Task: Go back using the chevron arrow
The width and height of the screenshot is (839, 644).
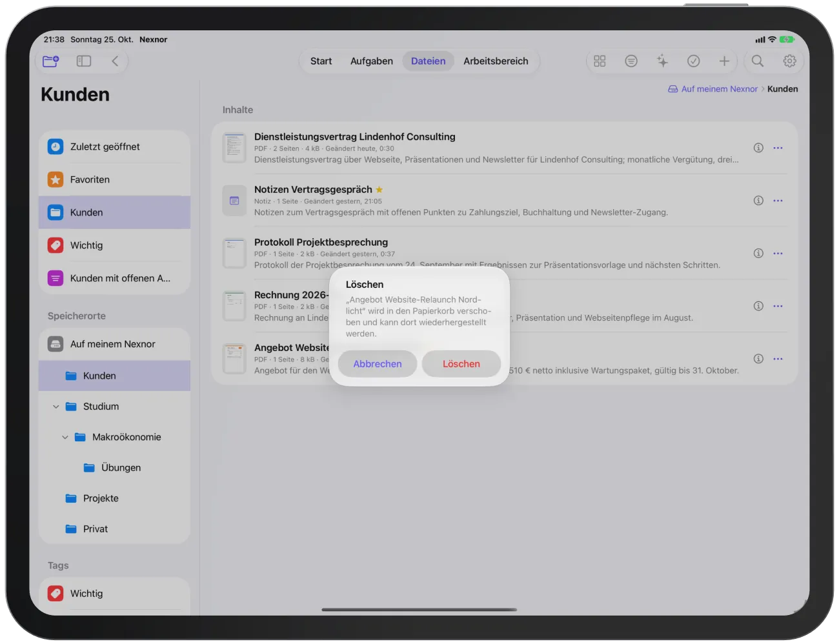Action: [115, 61]
